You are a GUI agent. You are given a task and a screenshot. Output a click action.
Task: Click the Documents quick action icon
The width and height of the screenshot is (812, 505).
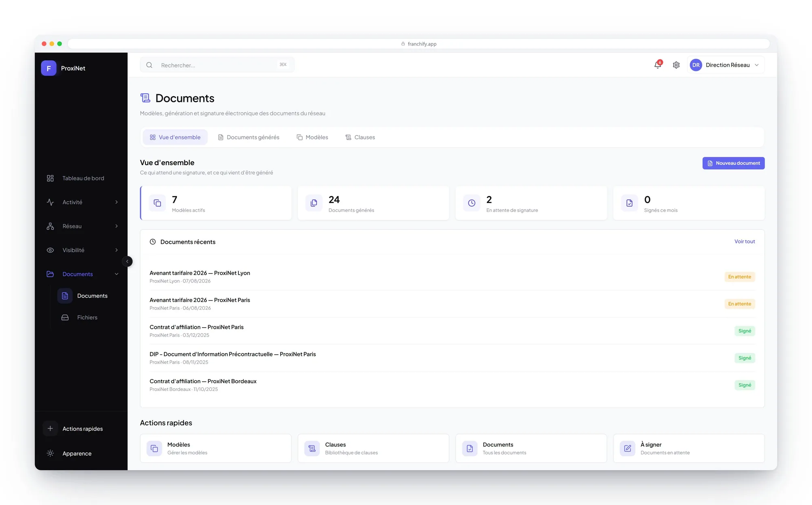click(x=470, y=449)
